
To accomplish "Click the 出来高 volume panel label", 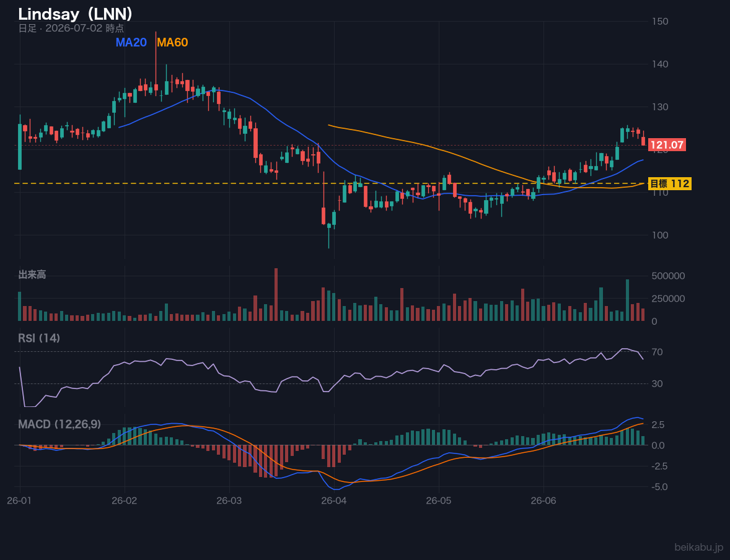I will [x=32, y=274].
